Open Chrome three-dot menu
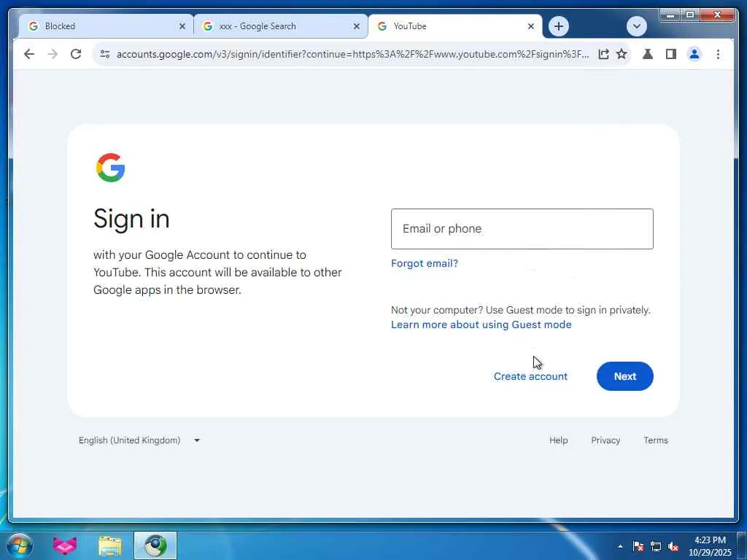747x560 pixels. pos(718,54)
